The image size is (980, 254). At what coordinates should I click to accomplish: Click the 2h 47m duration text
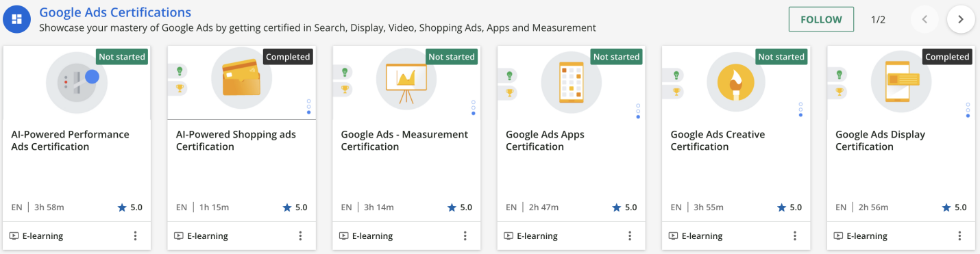point(544,207)
